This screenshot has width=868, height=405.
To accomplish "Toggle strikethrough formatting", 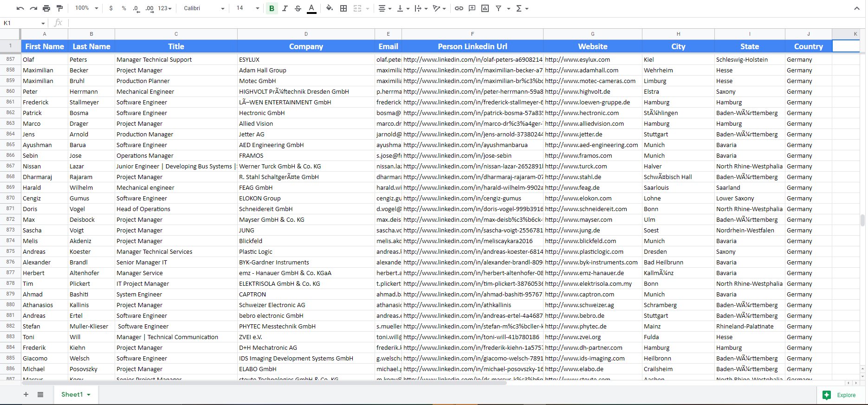I will pyautogui.click(x=298, y=8).
